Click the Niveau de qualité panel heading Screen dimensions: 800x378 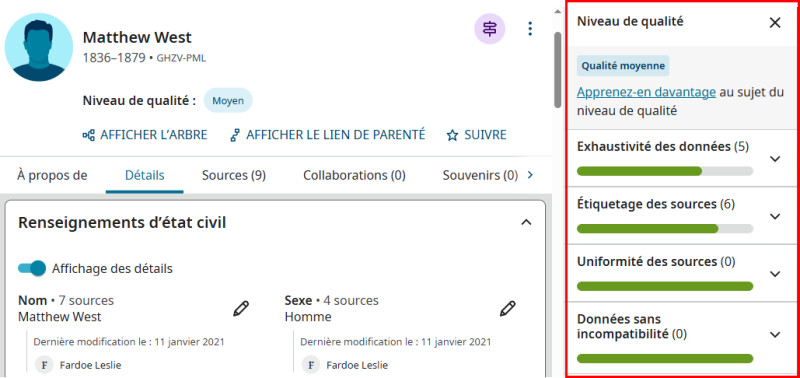pyautogui.click(x=630, y=21)
